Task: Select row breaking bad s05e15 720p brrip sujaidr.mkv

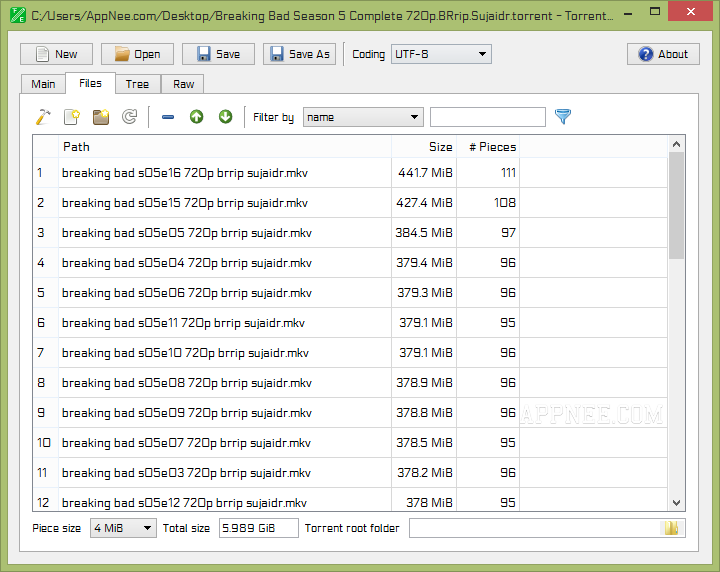Action: (350, 202)
